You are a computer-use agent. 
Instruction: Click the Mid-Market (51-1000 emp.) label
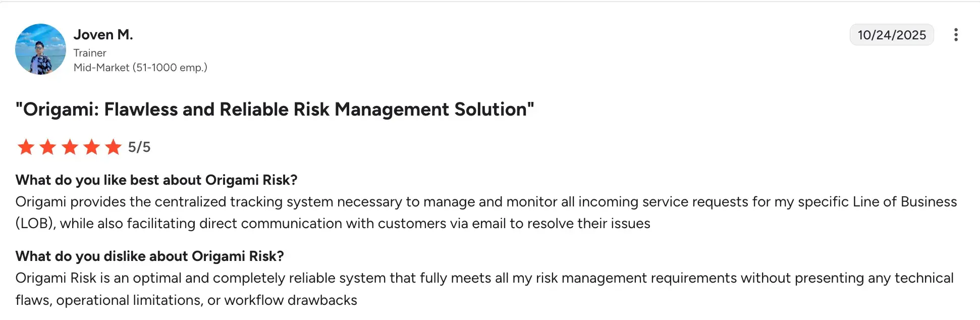[140, 68]
